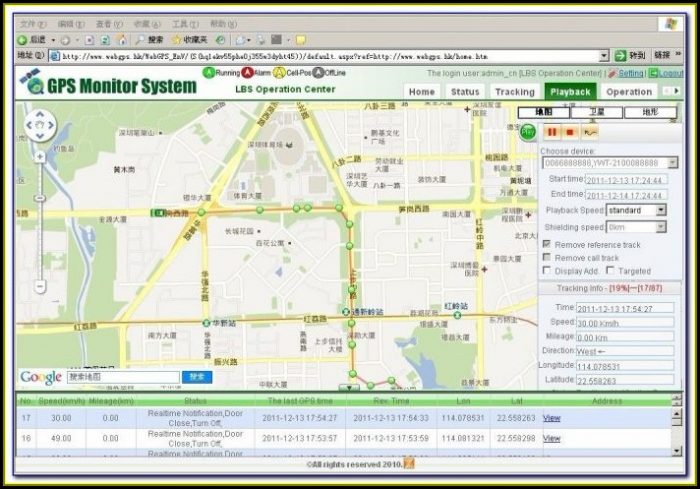
Task: Enable the Display Add. checkbox
Action: click(x=546, y=270)
